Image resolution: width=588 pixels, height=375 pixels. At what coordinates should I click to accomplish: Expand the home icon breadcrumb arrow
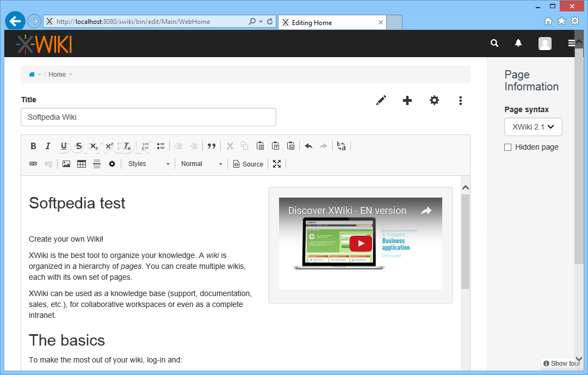tap(40, 75)
